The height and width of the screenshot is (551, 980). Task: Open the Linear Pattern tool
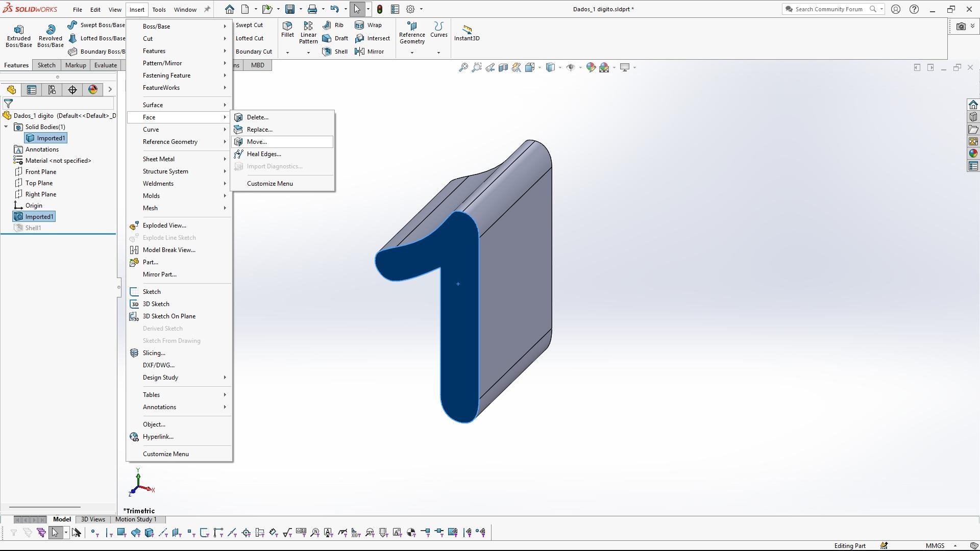(308, 33)
